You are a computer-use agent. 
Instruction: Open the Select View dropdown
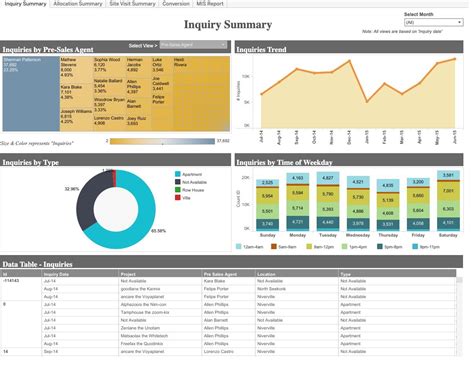[193, 45]
